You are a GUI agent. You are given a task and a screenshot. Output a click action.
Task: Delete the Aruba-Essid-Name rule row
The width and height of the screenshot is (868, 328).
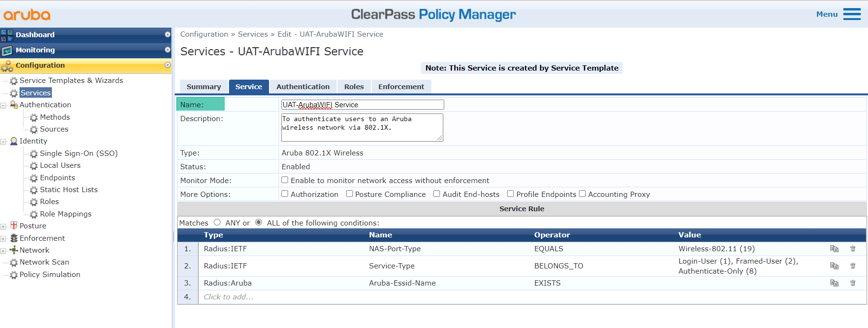853,283
